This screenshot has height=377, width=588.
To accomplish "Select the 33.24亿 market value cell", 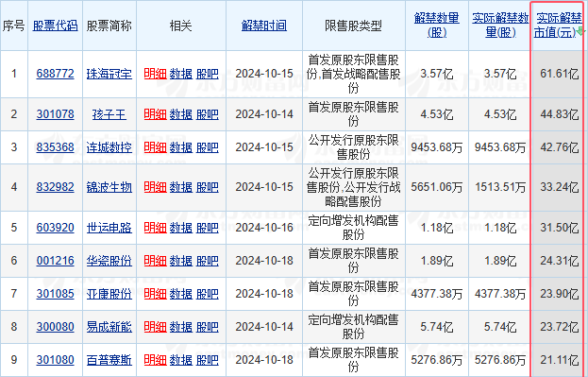I will [x=559, y=187].
